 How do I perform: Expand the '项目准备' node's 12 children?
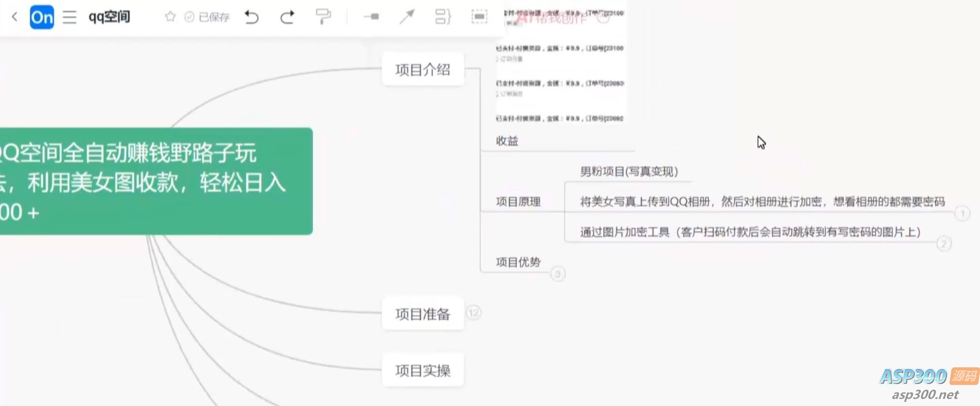pos(473,313)
